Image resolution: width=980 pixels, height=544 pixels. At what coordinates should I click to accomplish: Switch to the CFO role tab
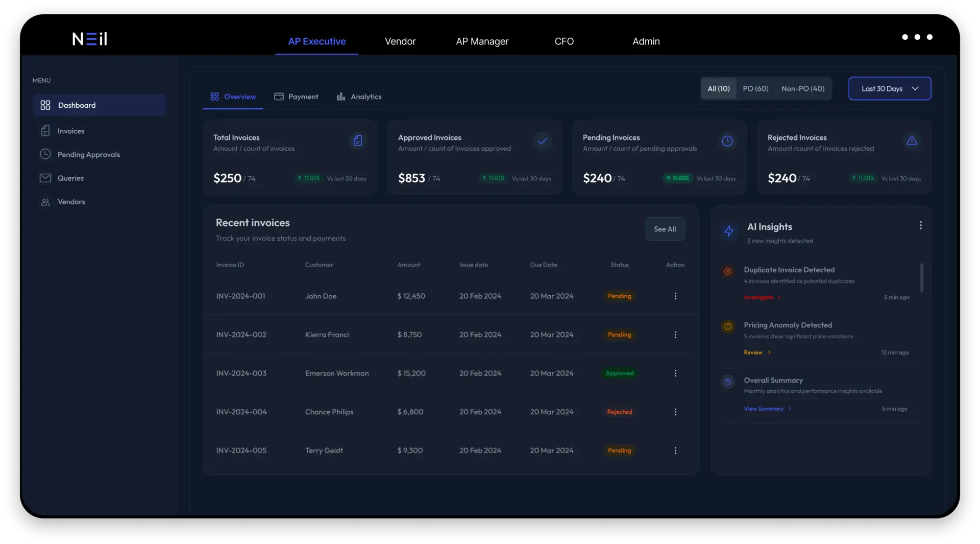pos(564,41)
